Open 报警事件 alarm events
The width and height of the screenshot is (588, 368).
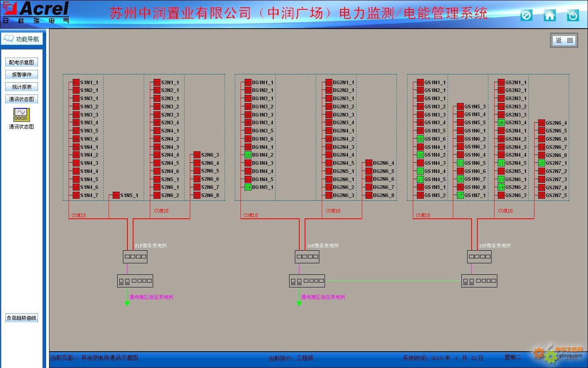[x=22, y=74]
